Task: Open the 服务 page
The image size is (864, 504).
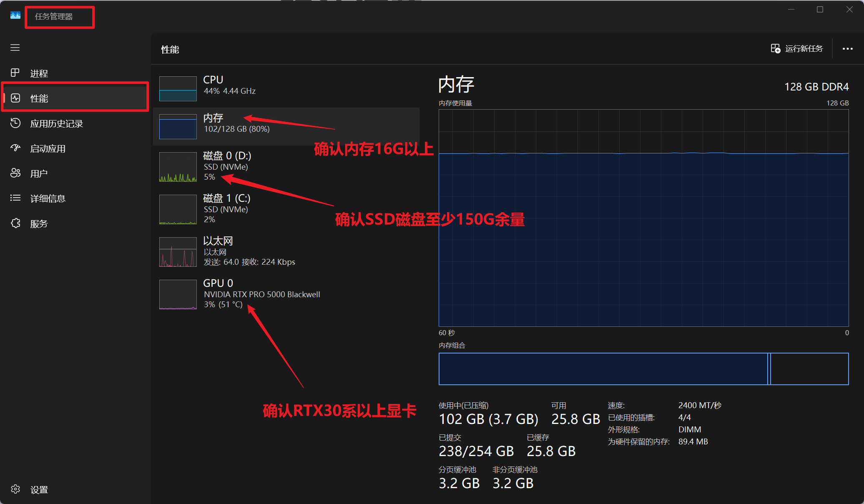Action: [x=75, y=223]
